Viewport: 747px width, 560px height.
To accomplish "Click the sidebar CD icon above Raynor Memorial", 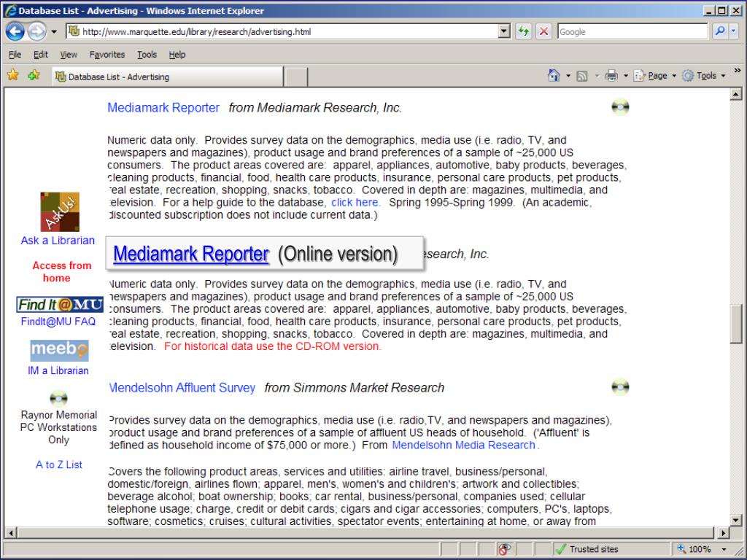I will [x=58, y=398].
